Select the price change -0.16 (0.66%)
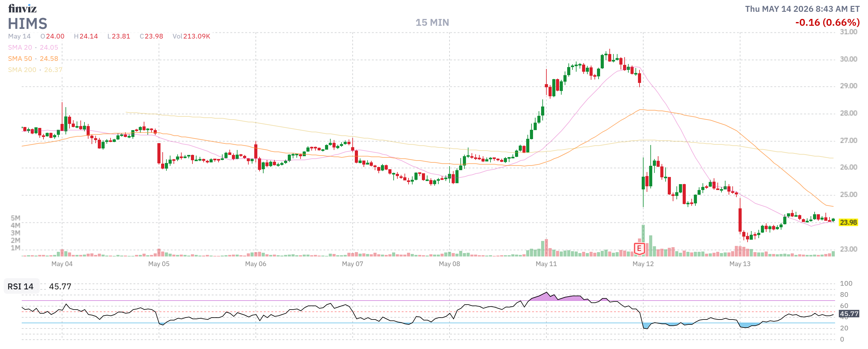This screenshot has height=349, width=868. pos(827,23)
